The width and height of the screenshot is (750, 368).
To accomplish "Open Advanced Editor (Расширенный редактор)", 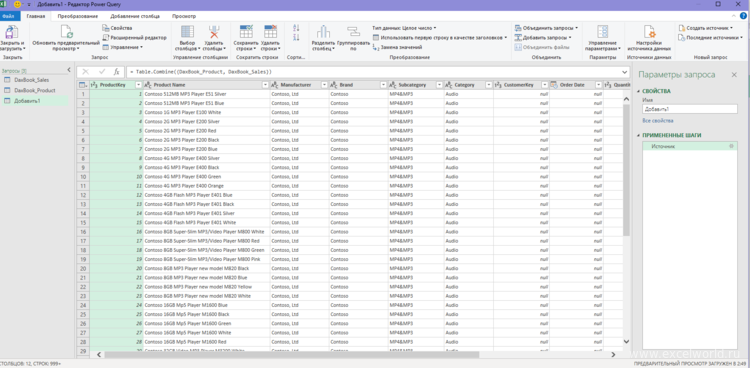I will click(x=134, y=37).
